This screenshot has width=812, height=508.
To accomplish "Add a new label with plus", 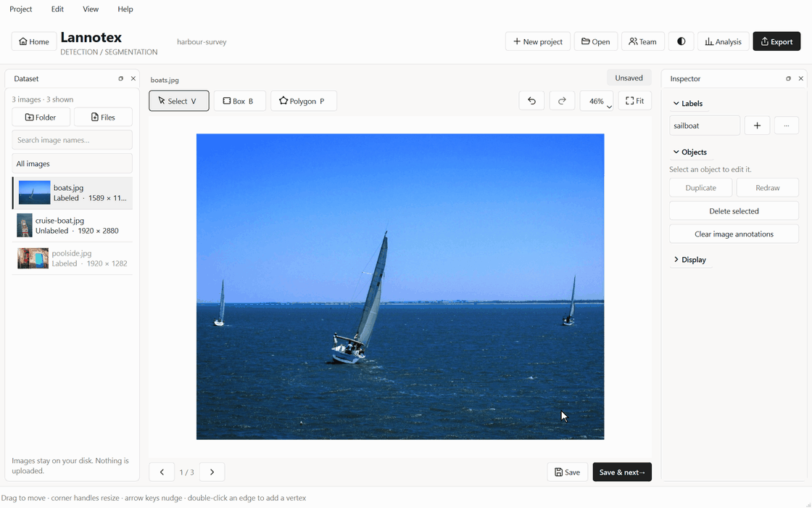I will click(x=757, y=126).
